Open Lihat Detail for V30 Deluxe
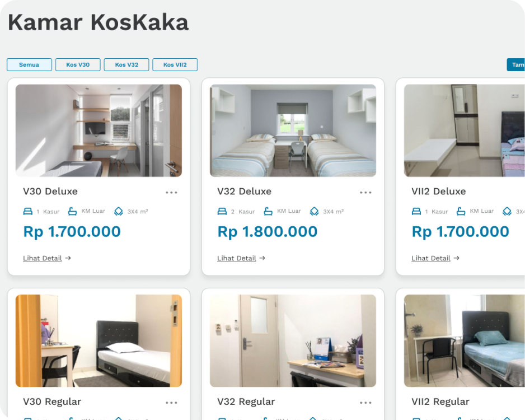Screen dimensions: 525x420 [x=47, y=258]
